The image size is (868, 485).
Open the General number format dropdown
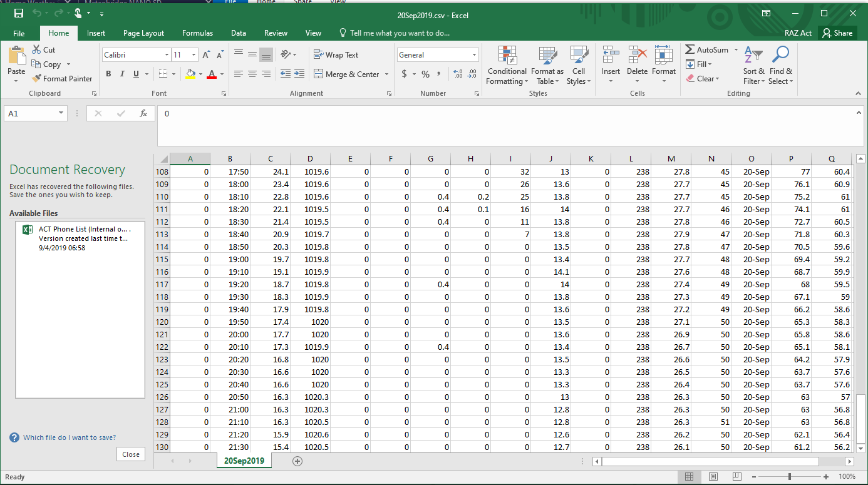(x=474, y=55)
